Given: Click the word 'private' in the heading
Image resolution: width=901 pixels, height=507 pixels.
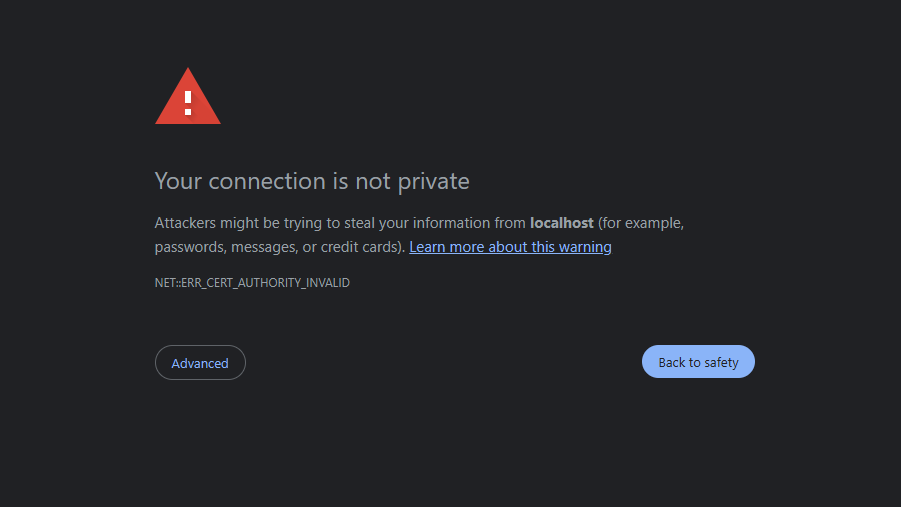Looking at the screenshot, I should (x=434, y=182).
